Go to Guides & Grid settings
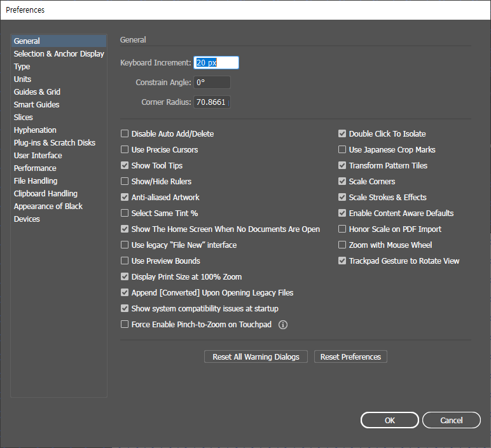The height and width of the screenshot is (448, 491). (59, 92)
